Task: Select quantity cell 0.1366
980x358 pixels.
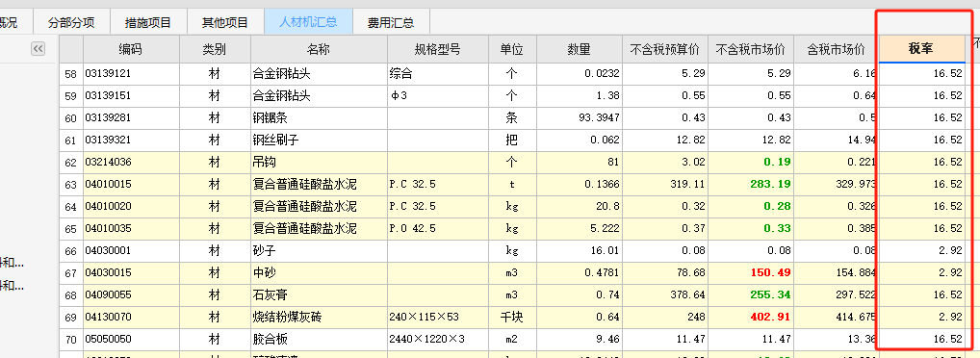Action: [x=579, y=185]
